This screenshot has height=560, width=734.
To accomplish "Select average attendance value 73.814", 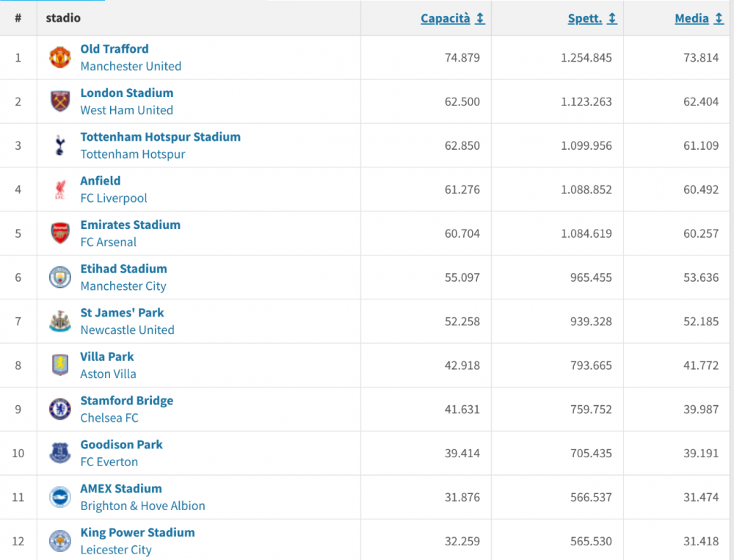I will tap(701, 57).
